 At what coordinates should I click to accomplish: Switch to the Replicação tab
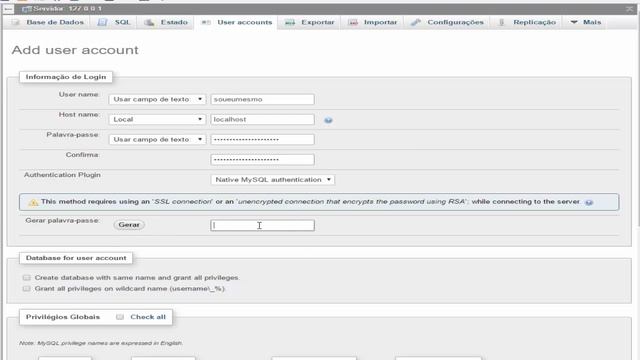(x=527, y=22)
